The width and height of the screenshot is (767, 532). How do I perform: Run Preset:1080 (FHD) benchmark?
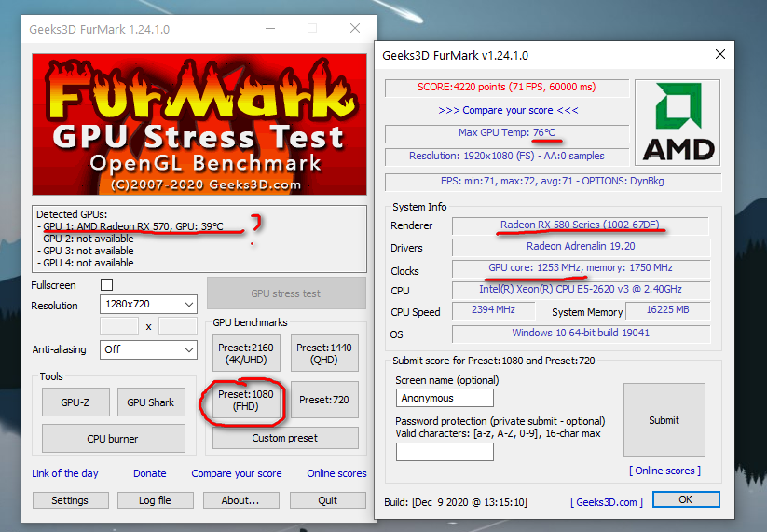(246, 400)
